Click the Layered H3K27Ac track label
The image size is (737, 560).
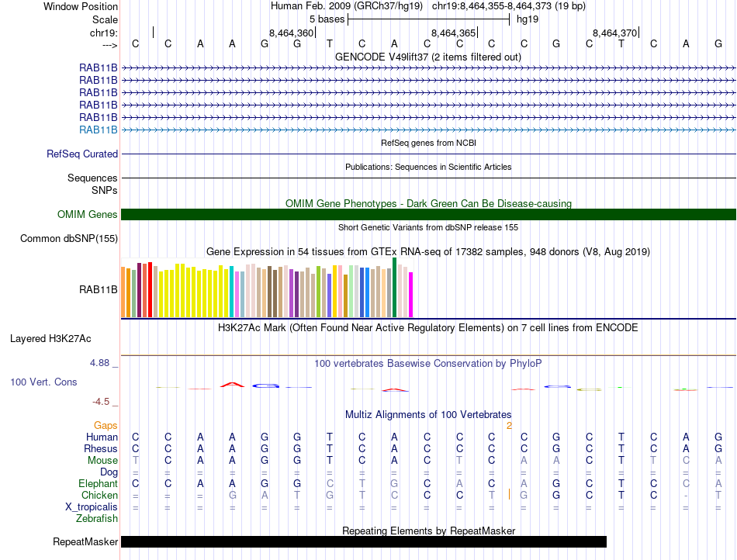(50, 339)
